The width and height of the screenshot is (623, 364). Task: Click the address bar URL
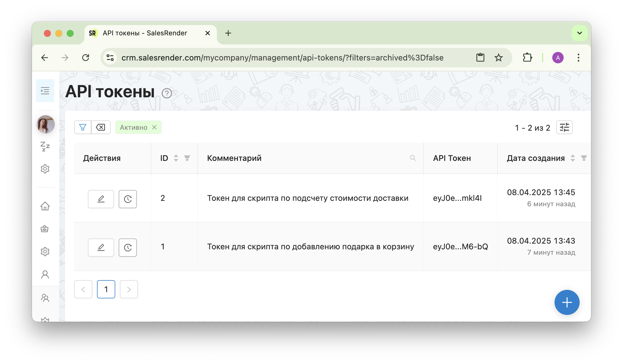click(x=282, y=58)
